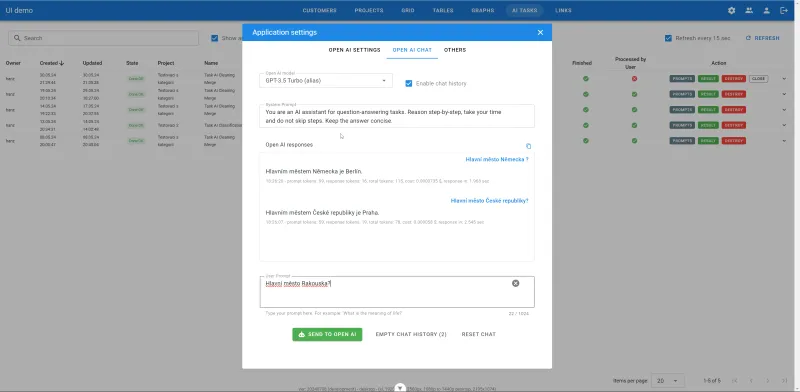Open the Open AI model dropdown
Image resolution: width=800 pixels, height=392 pixels.
[x=326, y=81]
